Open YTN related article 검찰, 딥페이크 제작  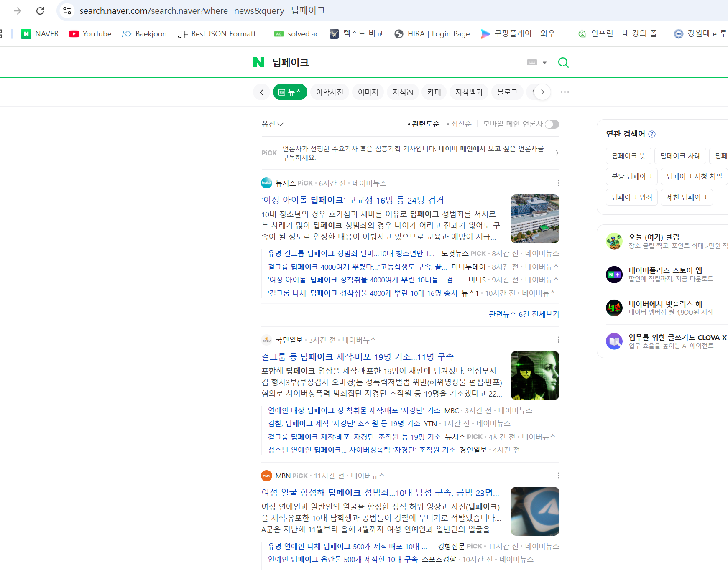point(344,424)
